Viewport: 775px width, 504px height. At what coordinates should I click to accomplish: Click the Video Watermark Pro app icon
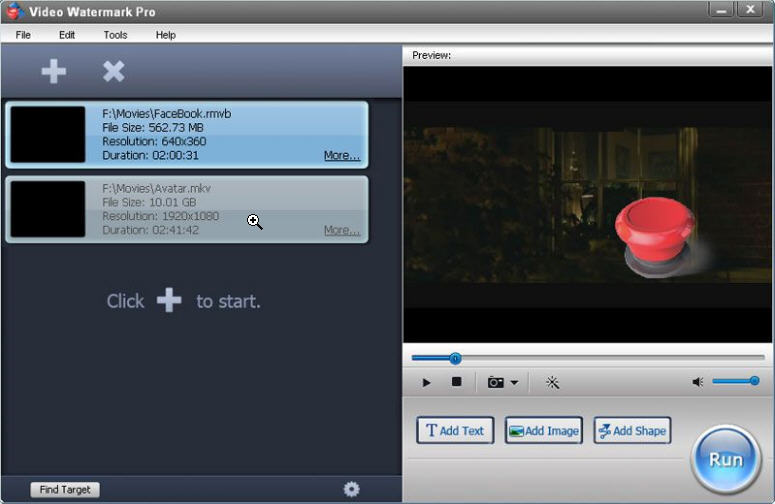15,11
